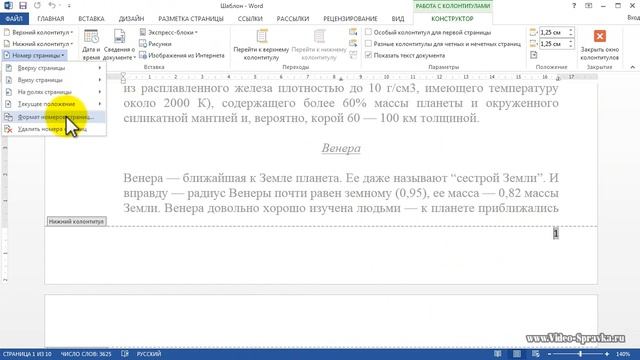Enable Different First Page checkbox
640x360 pixels.
pos(369,32)
